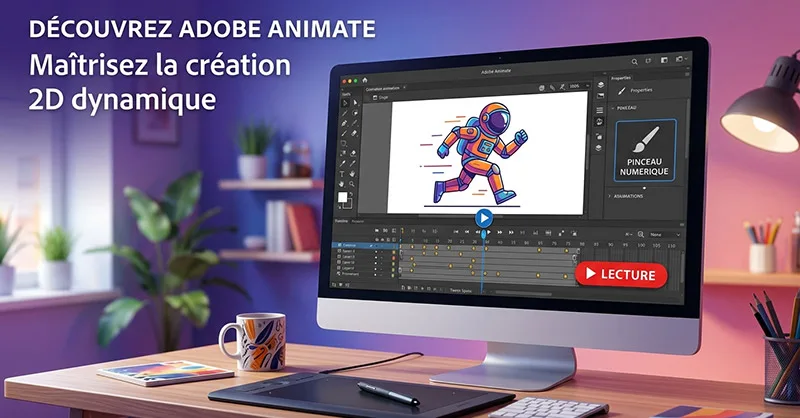Click frame number 110 on timeline ruler
Screen dimensions: 800x418
click(x=671, y=245)
